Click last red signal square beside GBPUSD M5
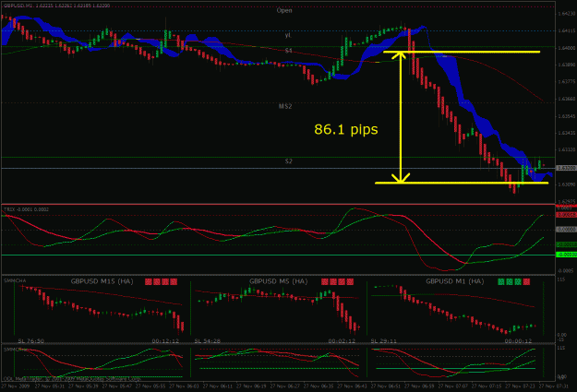 coord(350,281)
